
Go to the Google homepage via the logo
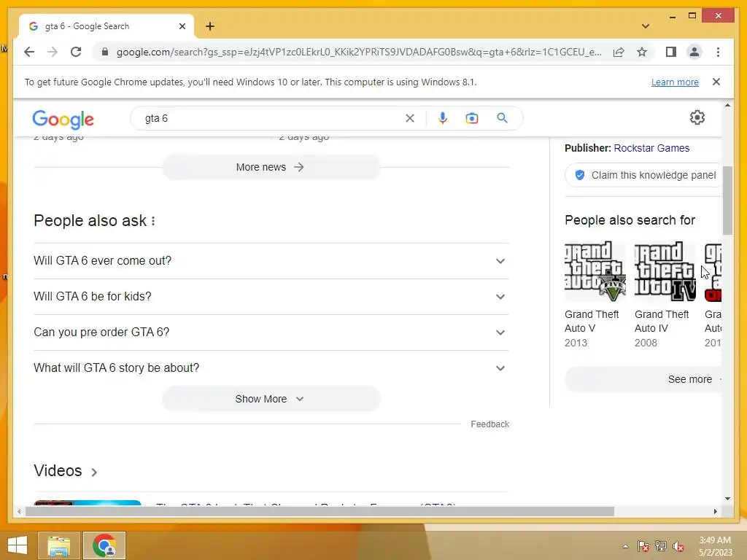coord(63,119)
